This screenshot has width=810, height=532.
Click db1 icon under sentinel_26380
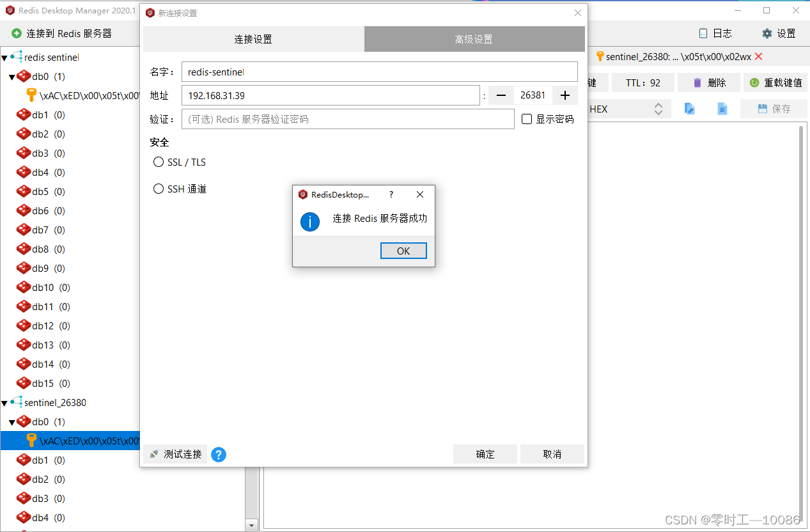click(24, 460)
